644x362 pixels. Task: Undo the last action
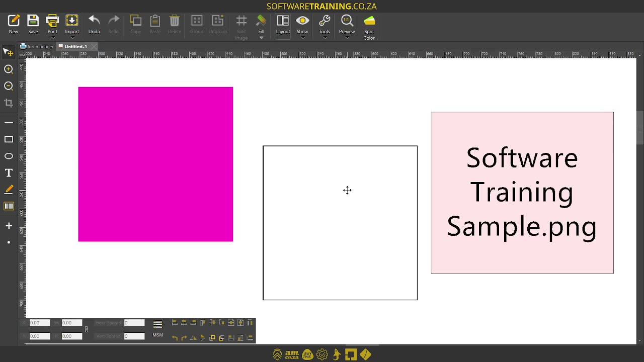[x=94, y=24]
